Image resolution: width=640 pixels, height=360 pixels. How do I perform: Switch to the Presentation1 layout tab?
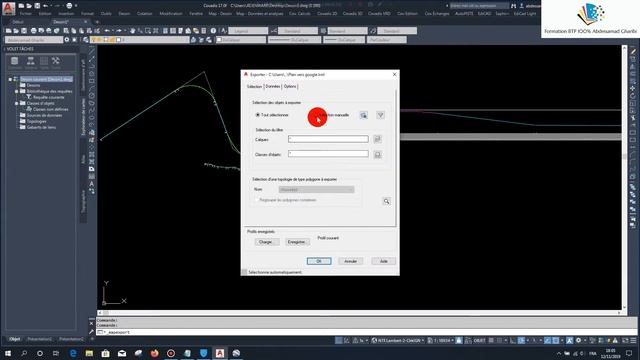point(40,339)
